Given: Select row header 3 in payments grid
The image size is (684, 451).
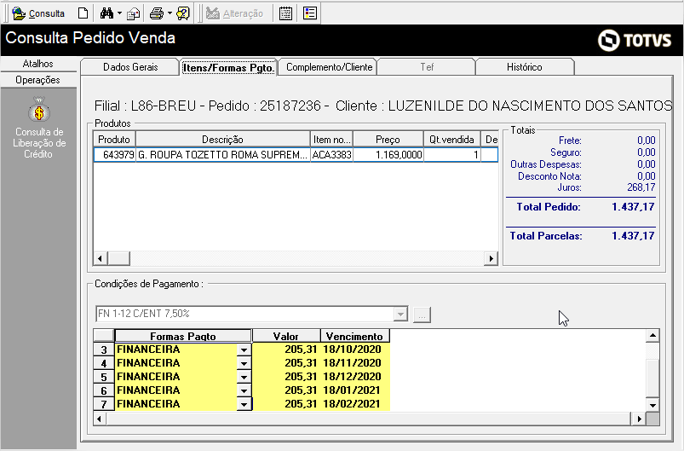Looking at the screenshot, I should tap(104, 350).
